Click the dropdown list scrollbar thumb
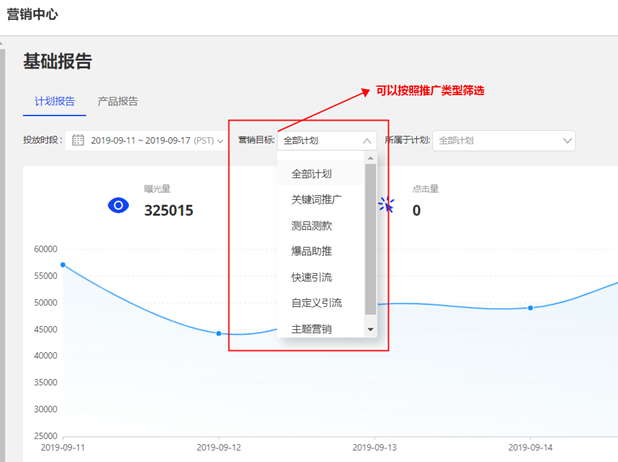The width and height of the screenshot is (618, 462). coord(371,238)
